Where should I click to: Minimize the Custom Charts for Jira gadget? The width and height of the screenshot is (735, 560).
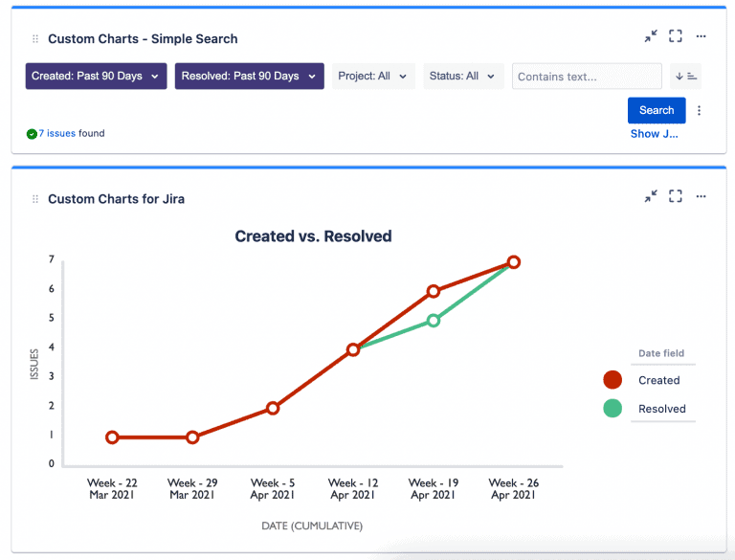(651, 196)
